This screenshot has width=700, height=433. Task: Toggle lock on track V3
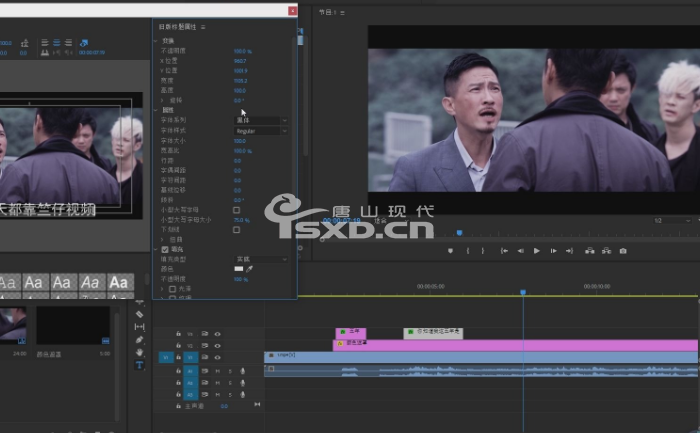178,334
